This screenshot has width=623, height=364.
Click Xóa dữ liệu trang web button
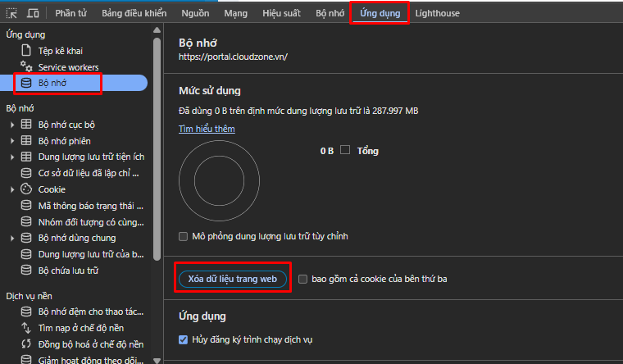(233, 279)
